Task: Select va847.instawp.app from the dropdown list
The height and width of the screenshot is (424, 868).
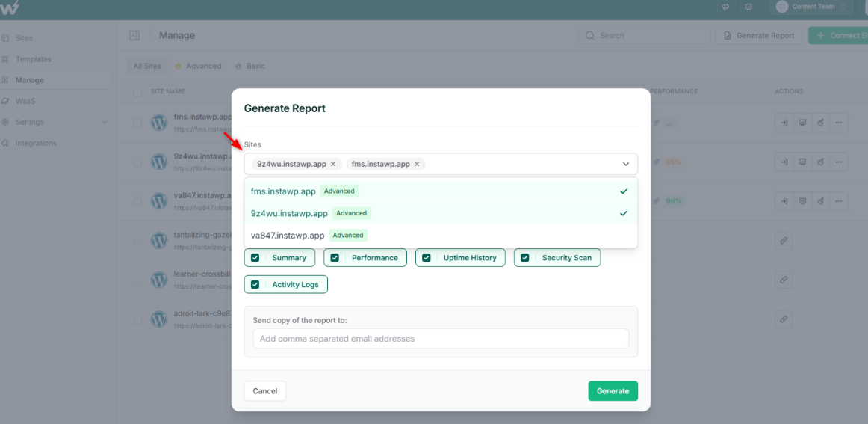Action: 441,235
